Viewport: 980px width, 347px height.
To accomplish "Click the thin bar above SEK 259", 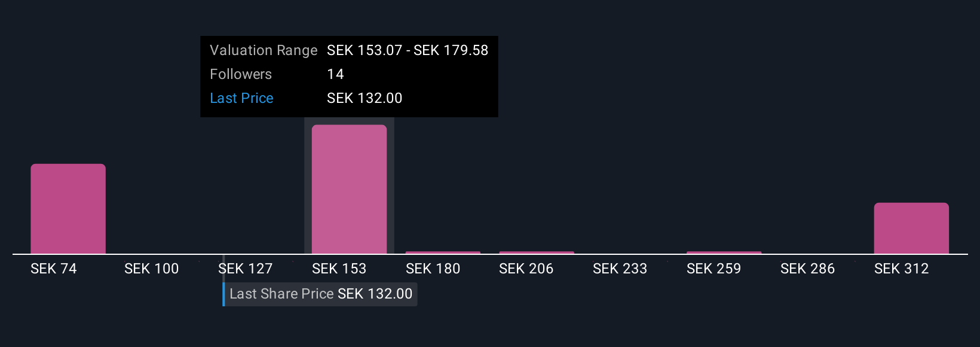I will [x=724, y=252].
